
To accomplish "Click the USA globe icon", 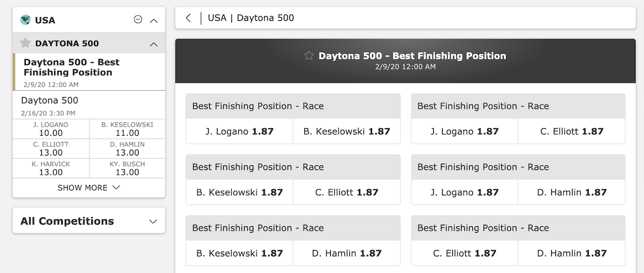I will [25, 20].
